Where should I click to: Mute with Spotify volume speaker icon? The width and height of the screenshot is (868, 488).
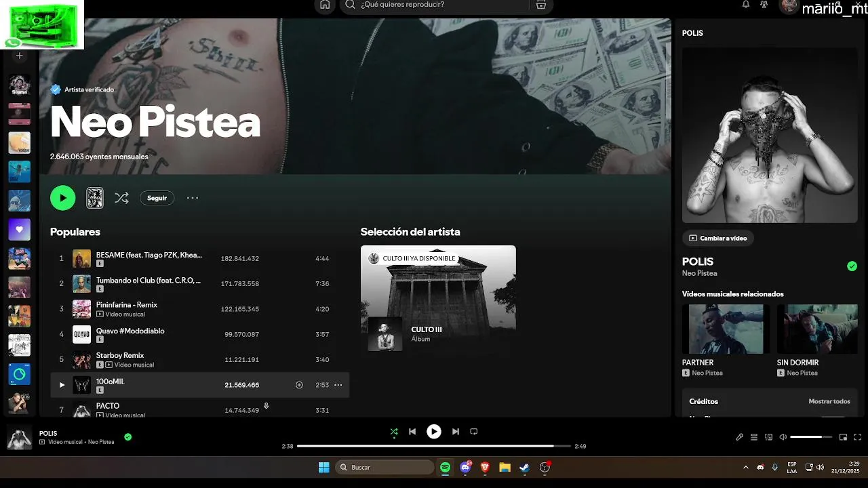(x=783, y=437)
